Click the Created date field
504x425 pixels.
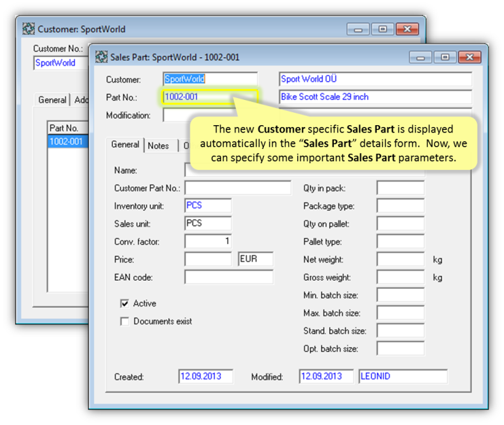(205, 377)
